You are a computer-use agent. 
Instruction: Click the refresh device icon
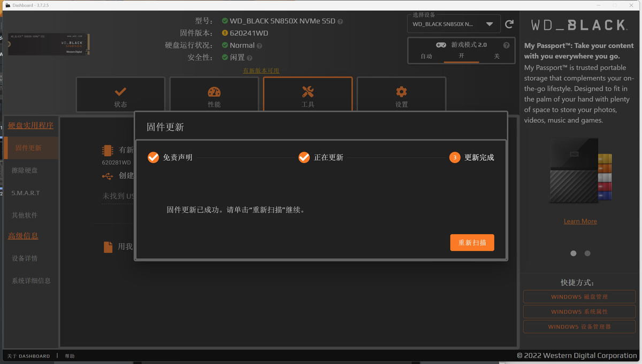509,24
